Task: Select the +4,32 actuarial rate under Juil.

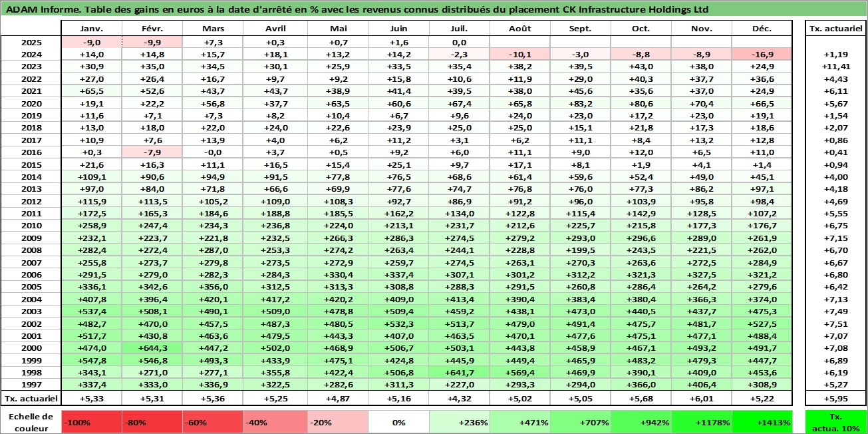Action: (x=458, y=398)
